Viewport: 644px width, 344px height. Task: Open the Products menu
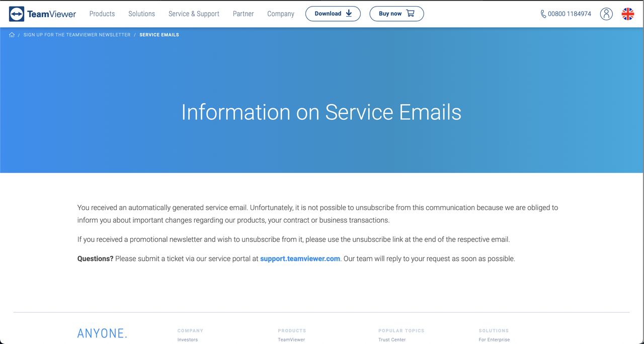coord(102,14)
